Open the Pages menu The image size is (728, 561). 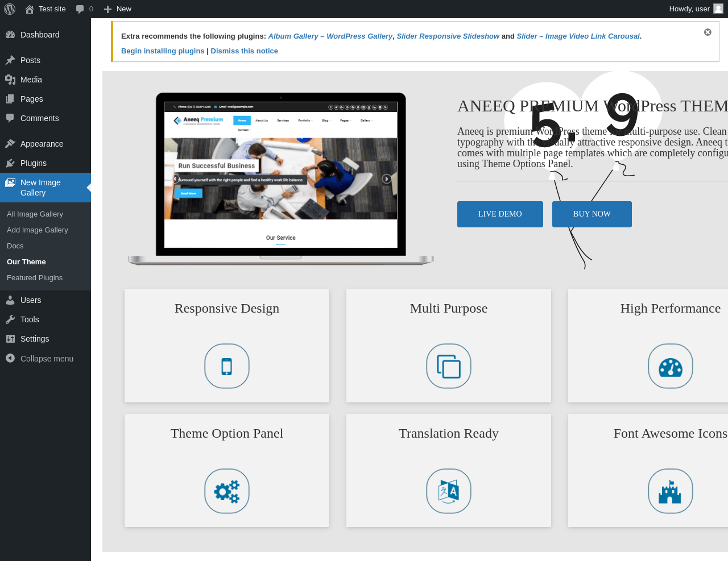click(x=45, y=99)
